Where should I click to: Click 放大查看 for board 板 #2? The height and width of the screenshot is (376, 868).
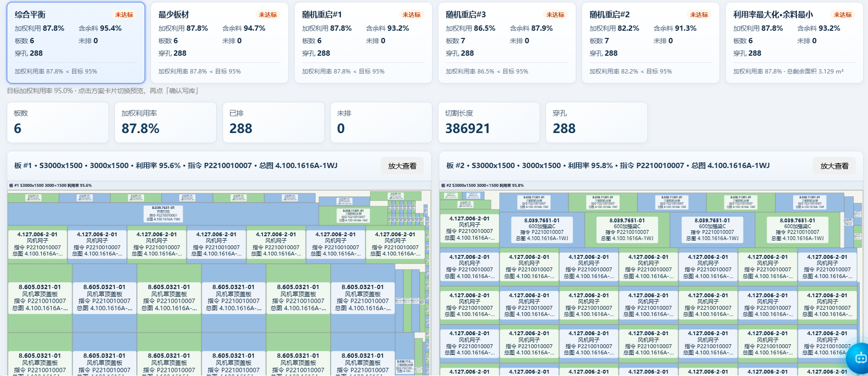(x=834, y=166)
